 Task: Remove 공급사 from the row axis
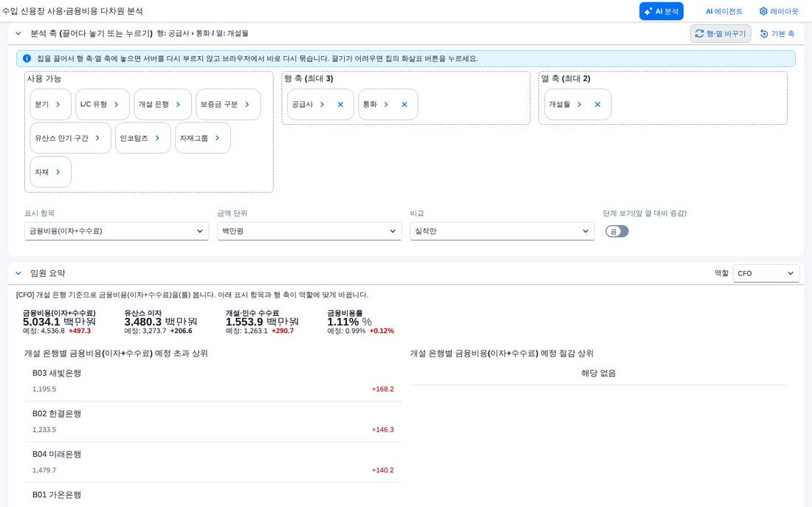coord(340,105)
